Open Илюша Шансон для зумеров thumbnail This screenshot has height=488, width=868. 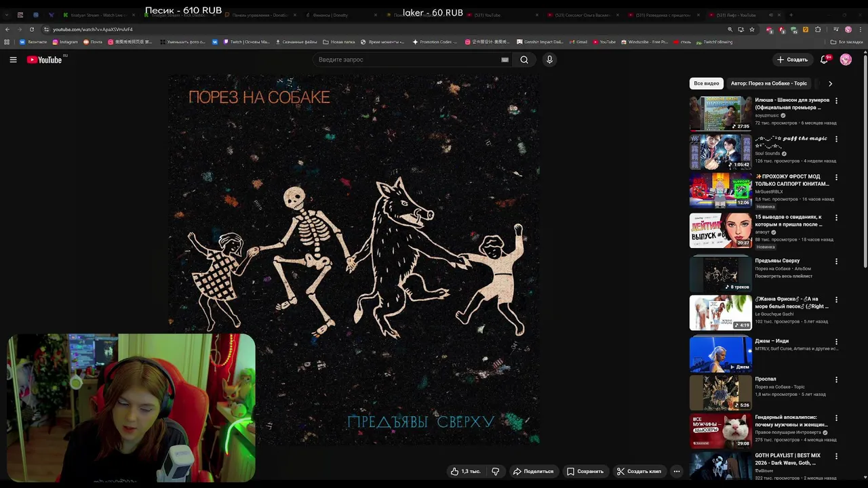(x=721, y=113)
